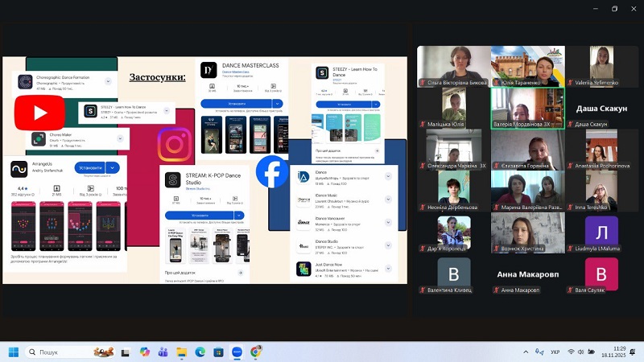Expand the Choreo Maker entry chevron
Viewport: 644px width, 362px height.
pos(121,138)
